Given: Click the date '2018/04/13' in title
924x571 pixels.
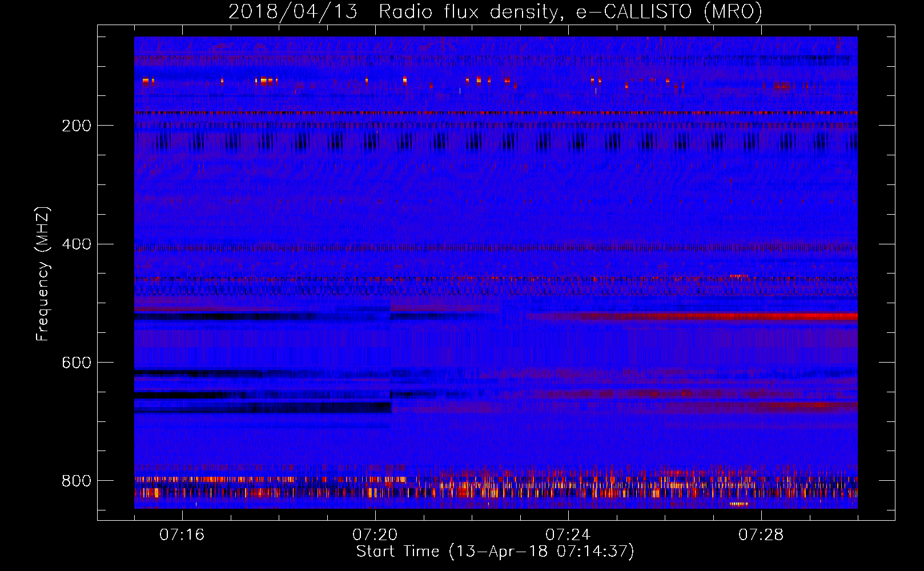Looking at the screenshot, I should [293, 12].
